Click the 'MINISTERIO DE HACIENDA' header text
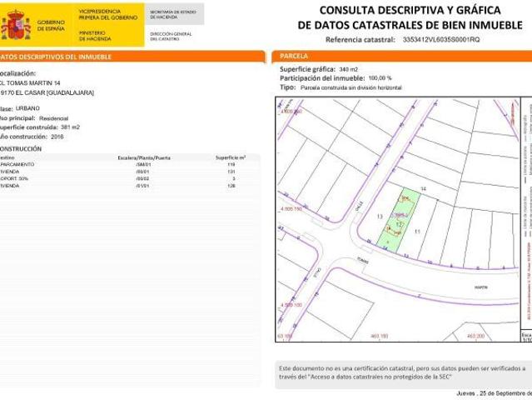The image size is (532, 400). point(95,36)
